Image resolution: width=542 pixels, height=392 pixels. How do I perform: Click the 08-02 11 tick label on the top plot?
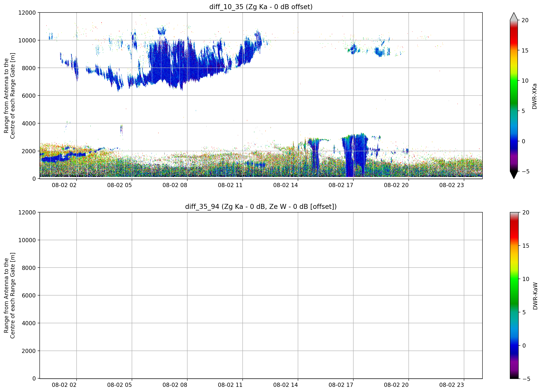pyautogui.click(x=230, y=185)
